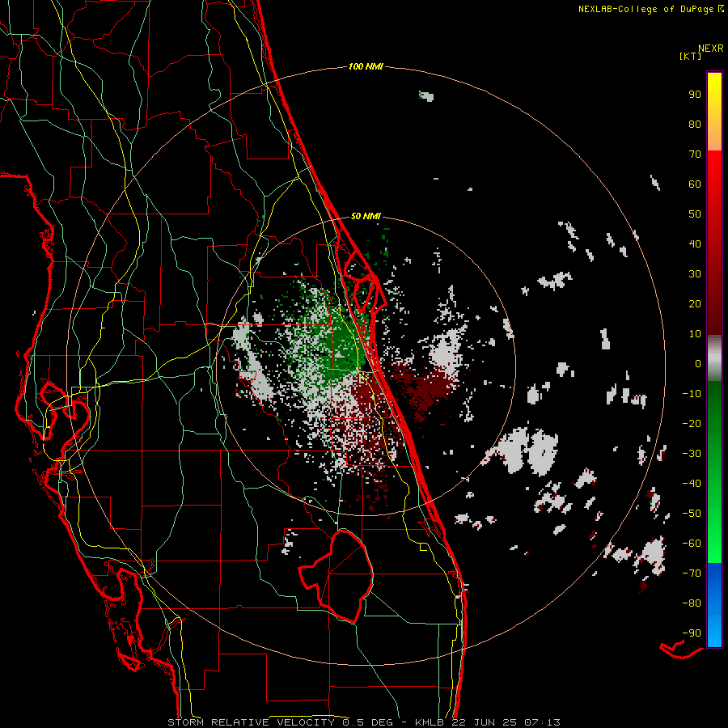Click the 50 NMI range ring label
Viewport: 728px width, 728px height.
[366, 216]
